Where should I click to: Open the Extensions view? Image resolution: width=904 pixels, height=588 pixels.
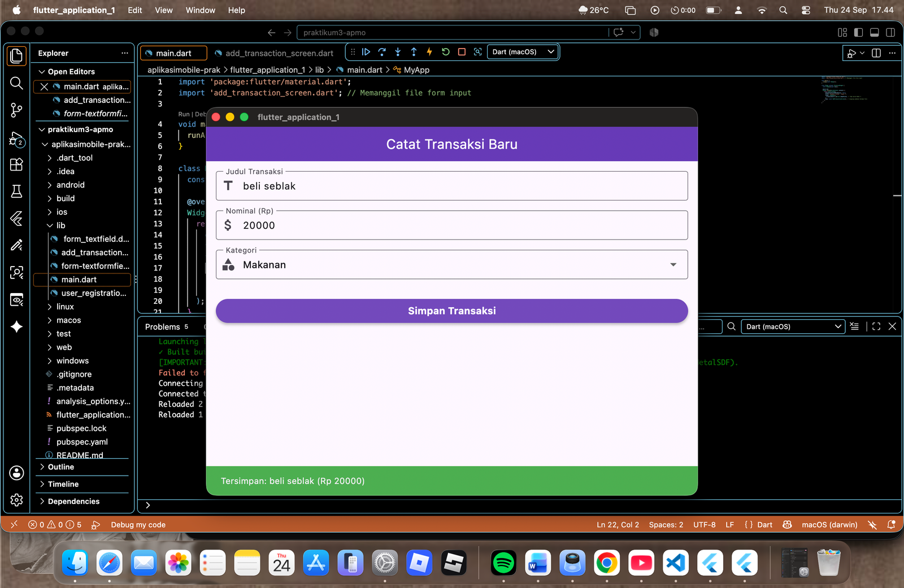(x=16, y=164)
